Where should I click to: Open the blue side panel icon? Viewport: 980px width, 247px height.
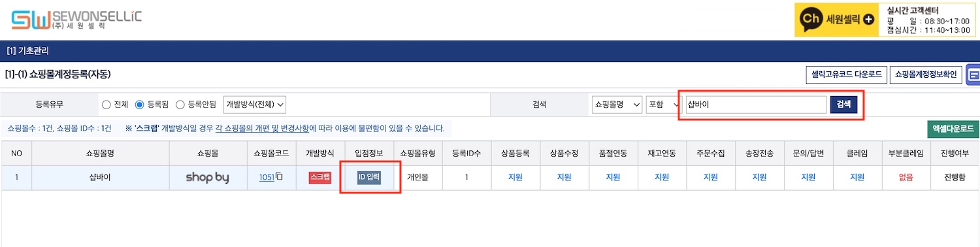[973, 75]
